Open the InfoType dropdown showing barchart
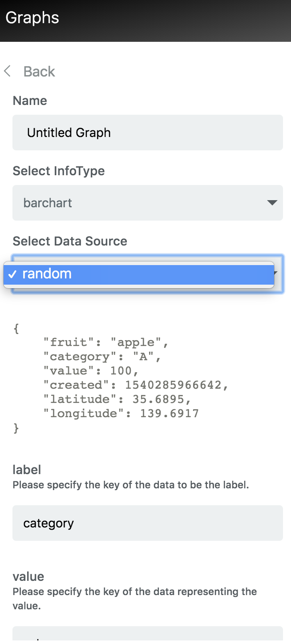Screen dimensions: 291x644 (148, 203)
